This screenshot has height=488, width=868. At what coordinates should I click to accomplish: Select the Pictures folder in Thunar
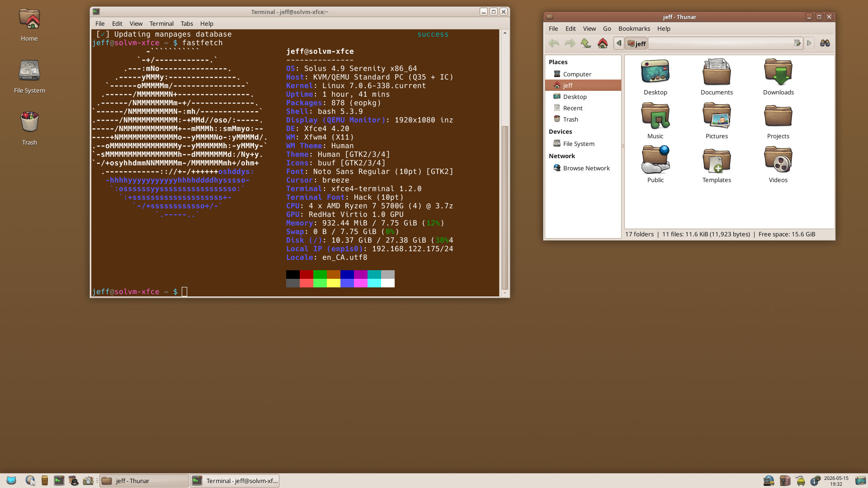717,121
